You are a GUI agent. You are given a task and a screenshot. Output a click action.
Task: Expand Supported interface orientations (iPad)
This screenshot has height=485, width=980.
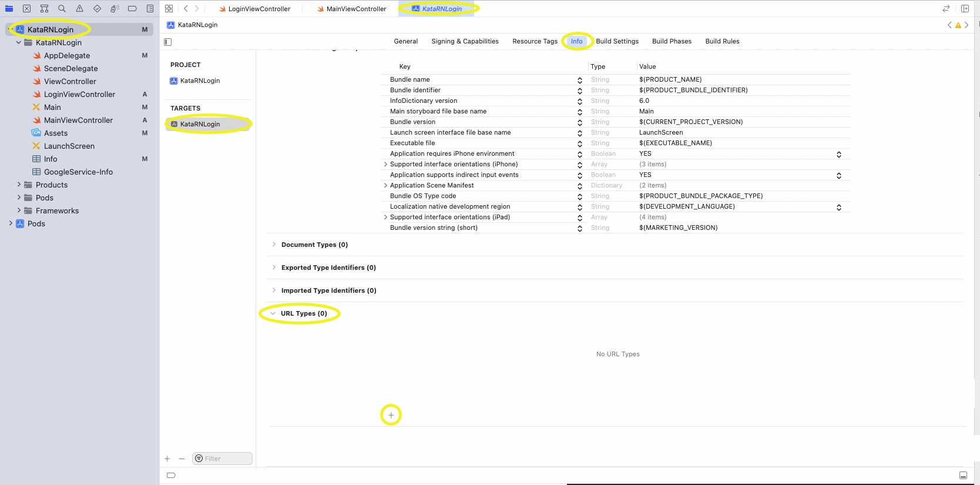[385, 218]
